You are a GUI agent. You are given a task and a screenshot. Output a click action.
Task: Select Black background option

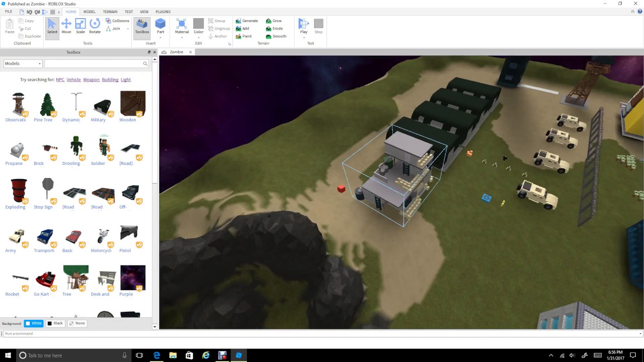click(x=55, y=323)
